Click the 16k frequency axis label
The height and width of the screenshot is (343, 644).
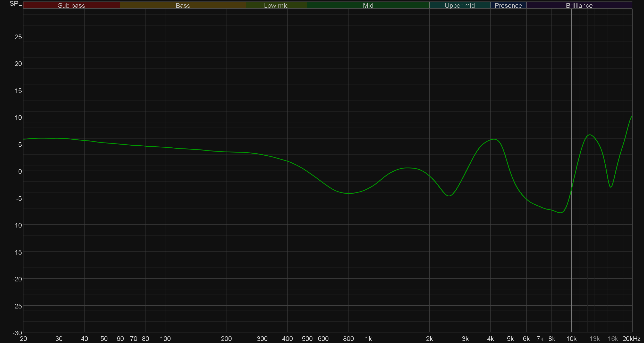613,339
